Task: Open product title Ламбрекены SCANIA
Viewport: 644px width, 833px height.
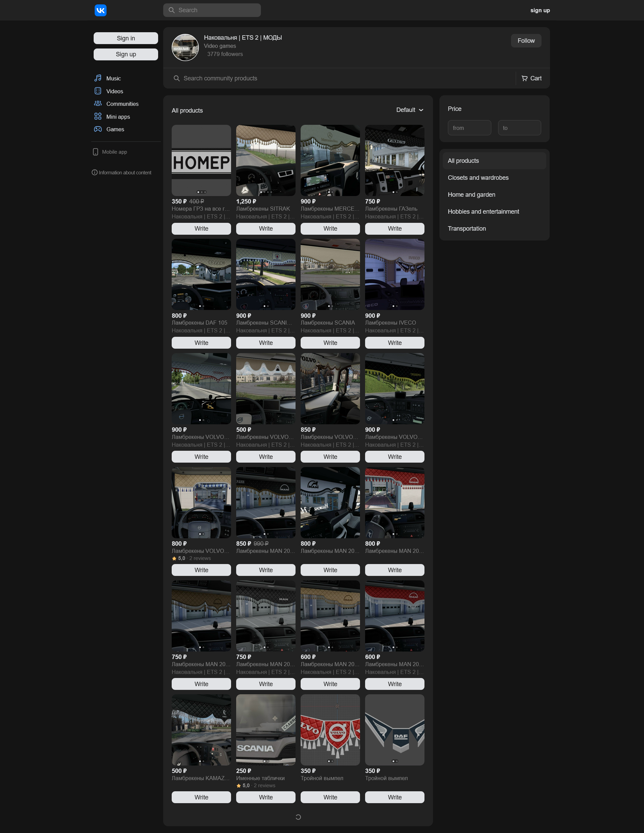Action: tap(328, 323)
